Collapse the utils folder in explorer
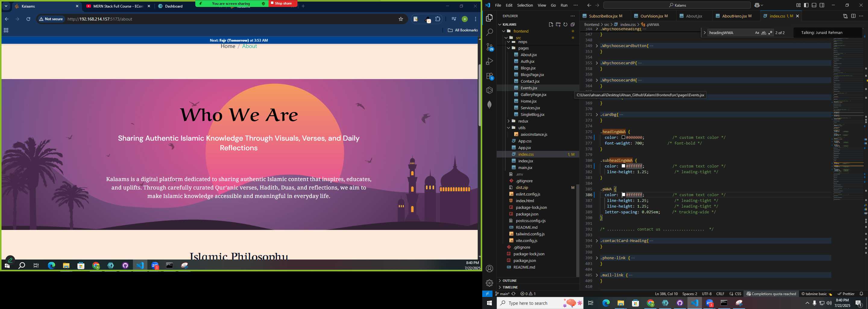 pyautogui.click(x=508, y=128)
